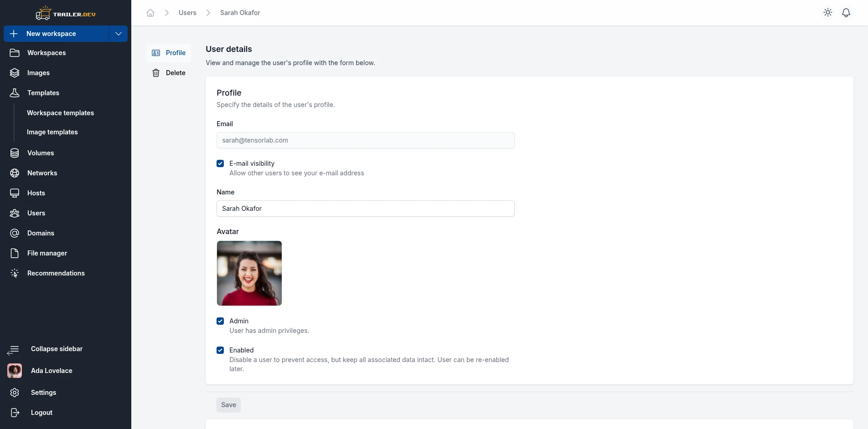Click the Networks globe icon
The width and height of the screenshot is (868, 429).
pyautogui.click(x=15, y=173)
